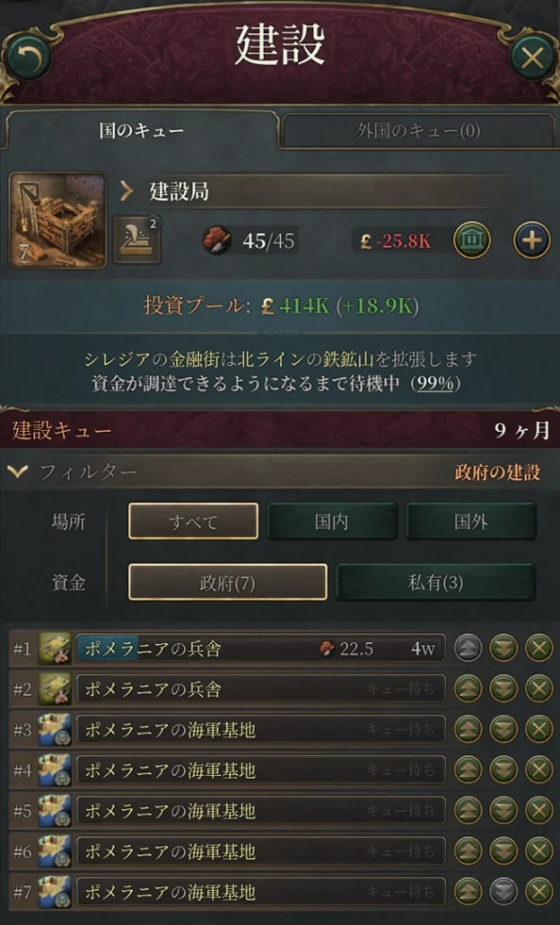The width and height of the screenshot is (560, 925).
Task: Click the production method icon under 建設局
Action: (x=137, y=239)
